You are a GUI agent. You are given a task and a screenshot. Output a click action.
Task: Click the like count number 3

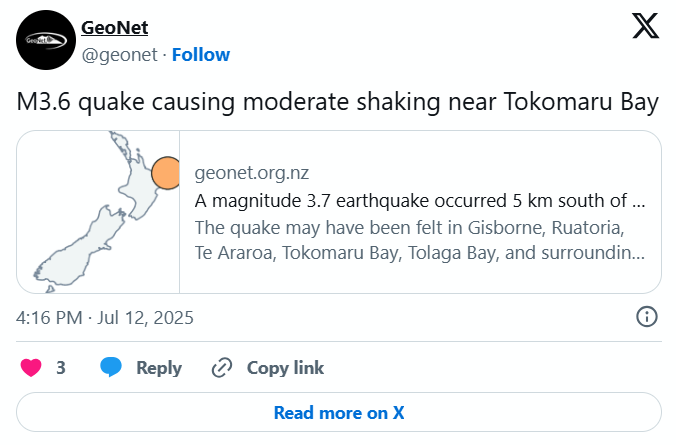pos(61,368)
